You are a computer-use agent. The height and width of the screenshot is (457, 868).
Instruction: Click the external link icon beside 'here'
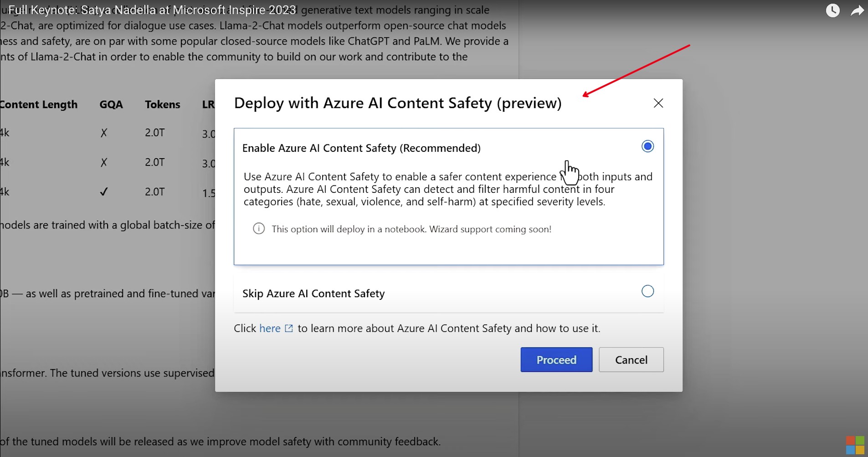pyautogui.click(x=289, y=328)
